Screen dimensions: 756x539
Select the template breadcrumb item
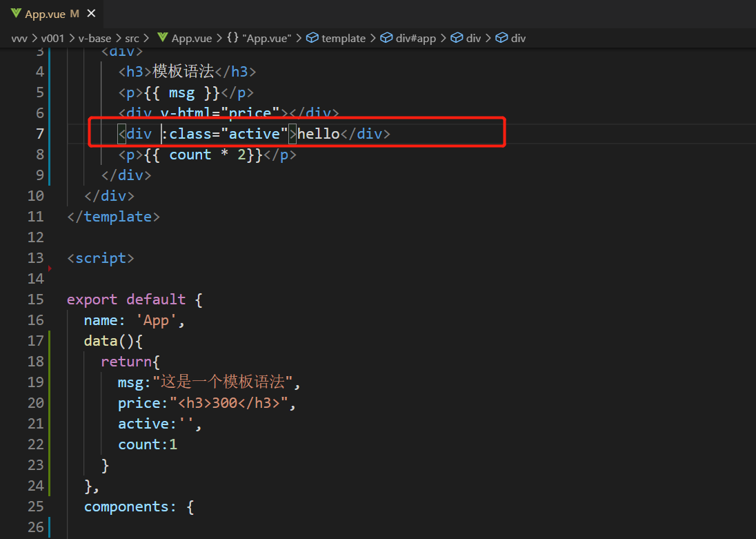344,38
